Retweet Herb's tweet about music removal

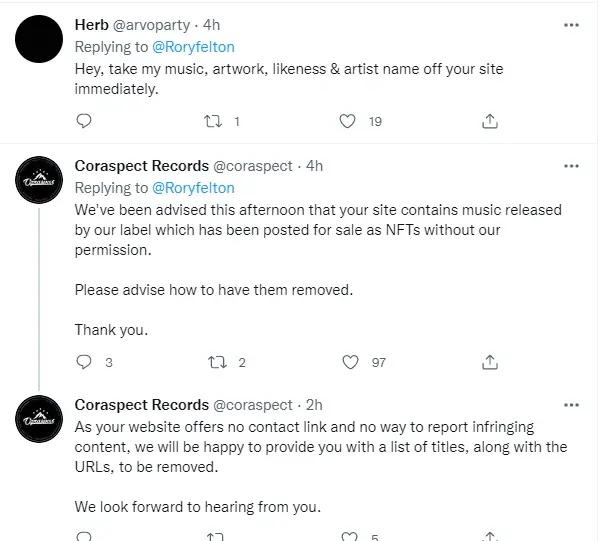213,121
